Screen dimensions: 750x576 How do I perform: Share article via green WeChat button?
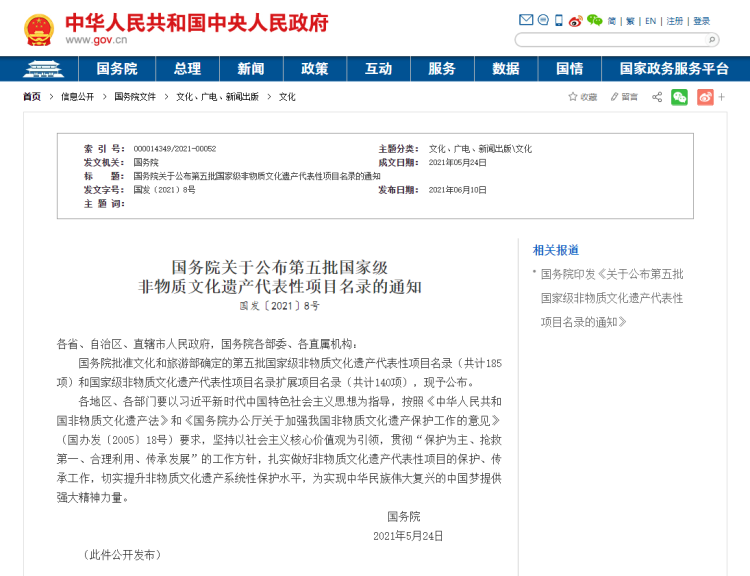click(679, 97)
